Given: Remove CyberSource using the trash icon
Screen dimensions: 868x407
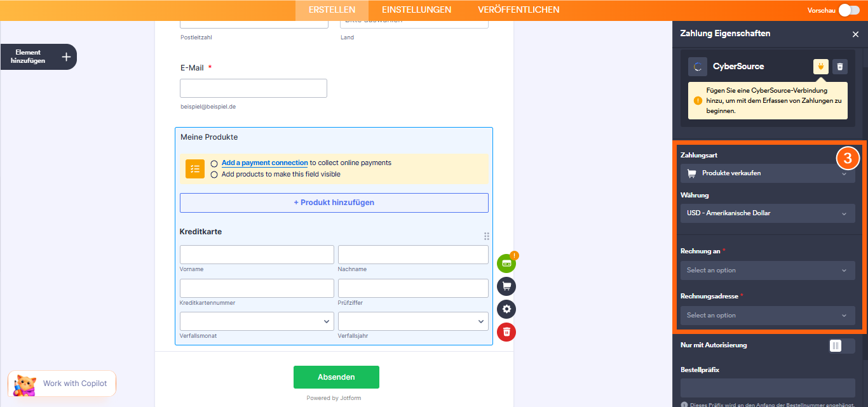Looking at the screenshot, I should point(839,66).
